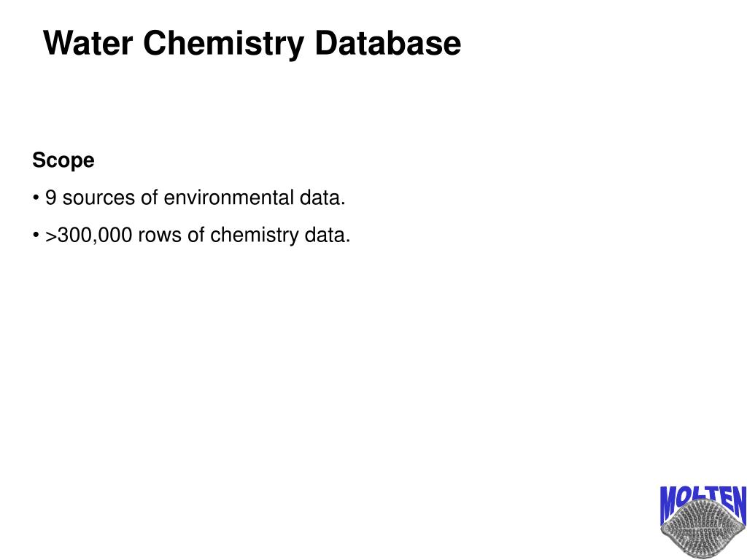
Task: Click the word data ending first bullet
Action: pos(320,198)
